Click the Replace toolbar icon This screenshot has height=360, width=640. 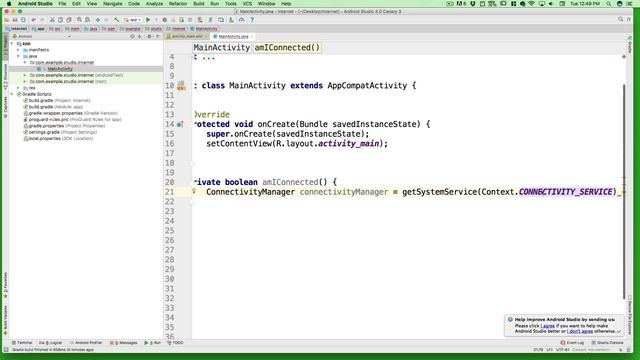point(87,20)
